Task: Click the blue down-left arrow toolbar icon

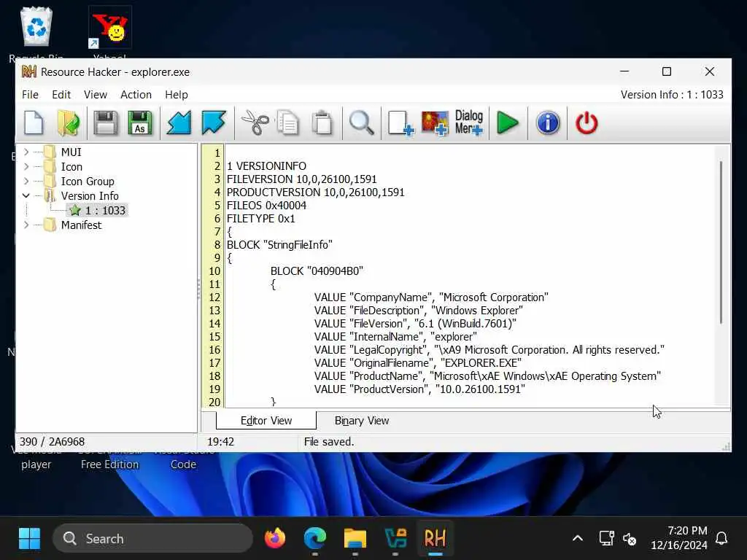Action: pyautogui.click(x=179, y=122)
